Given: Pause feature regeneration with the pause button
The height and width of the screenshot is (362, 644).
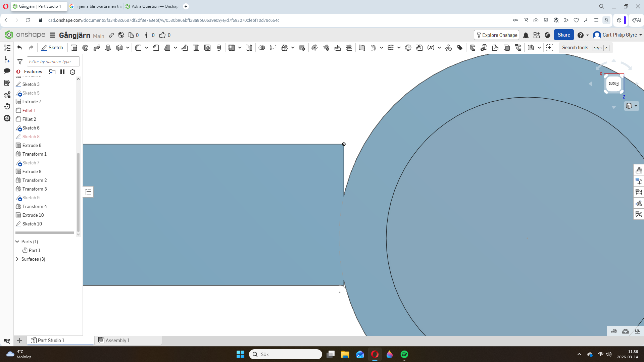Looking at the screenshot, I should pyautogui.click(x=62, y=72).
